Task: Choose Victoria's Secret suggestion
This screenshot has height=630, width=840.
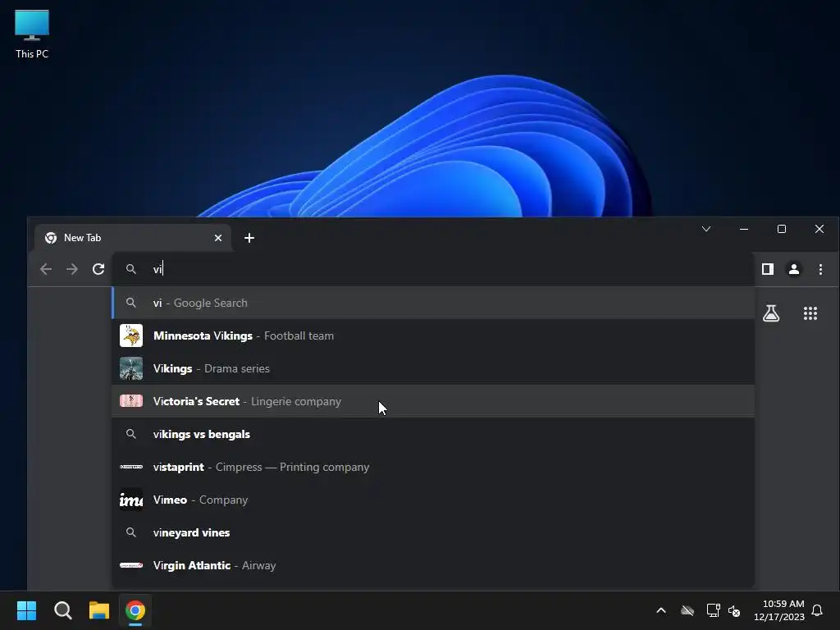Action: point(433,401)
